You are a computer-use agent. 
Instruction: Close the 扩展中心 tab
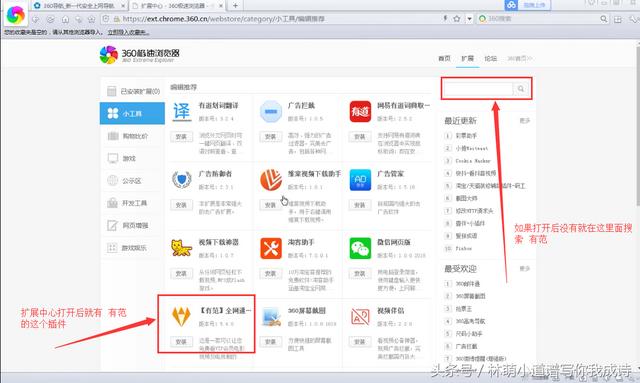220,6
